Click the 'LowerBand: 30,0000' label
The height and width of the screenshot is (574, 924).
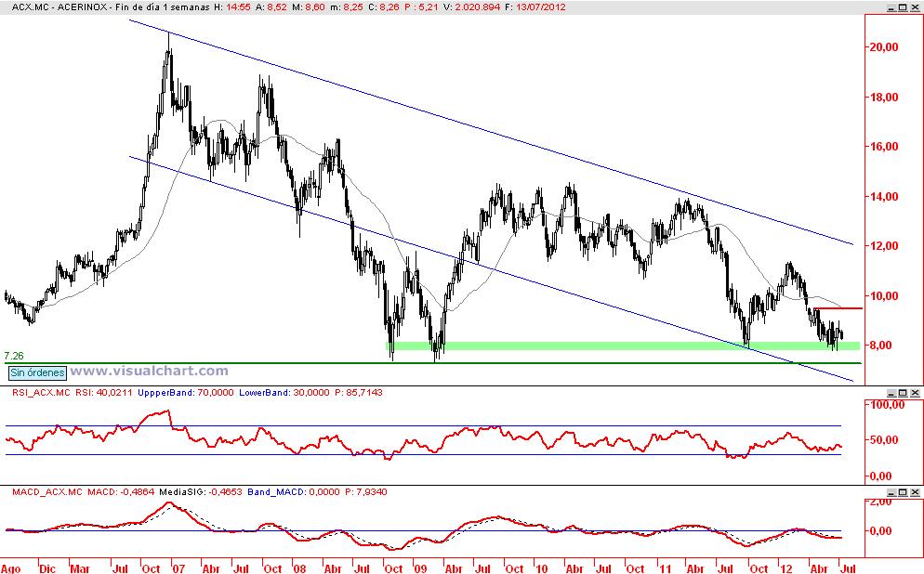point(284,392)
